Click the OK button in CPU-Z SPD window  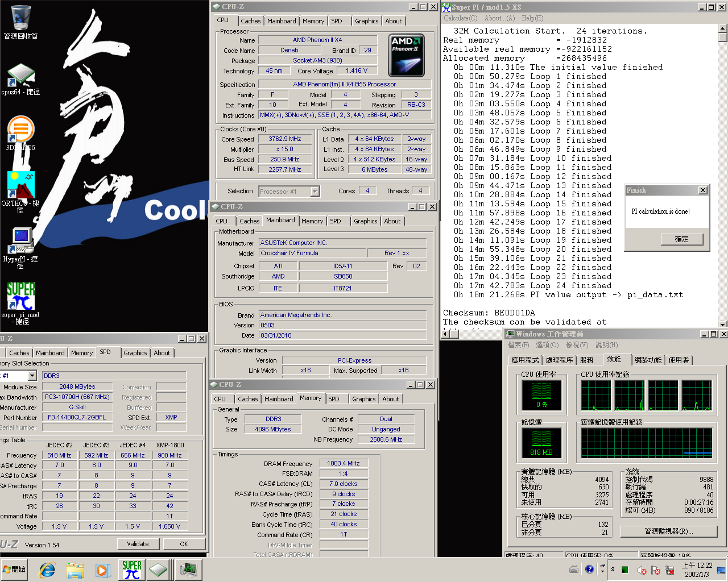[x=184, y=544]
